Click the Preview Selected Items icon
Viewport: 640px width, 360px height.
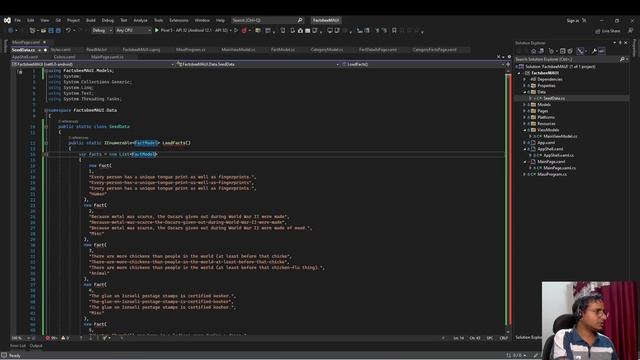[x=602, y=51]
